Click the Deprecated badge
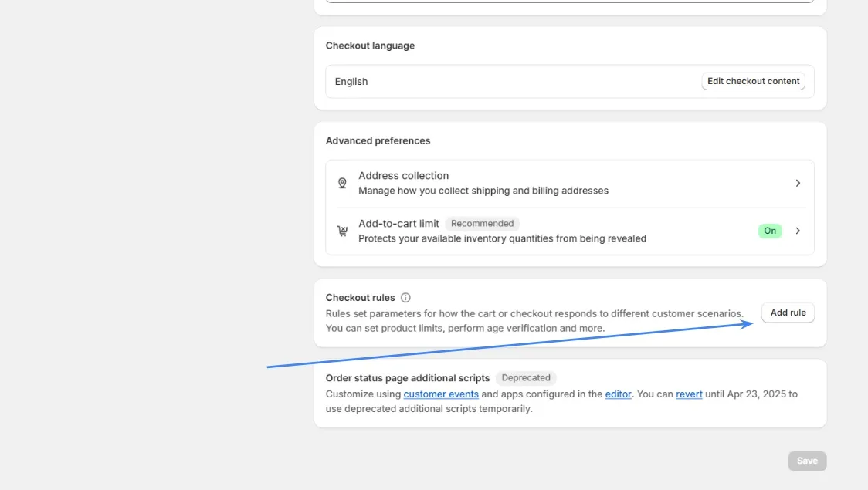 click(x=526, y=378)
